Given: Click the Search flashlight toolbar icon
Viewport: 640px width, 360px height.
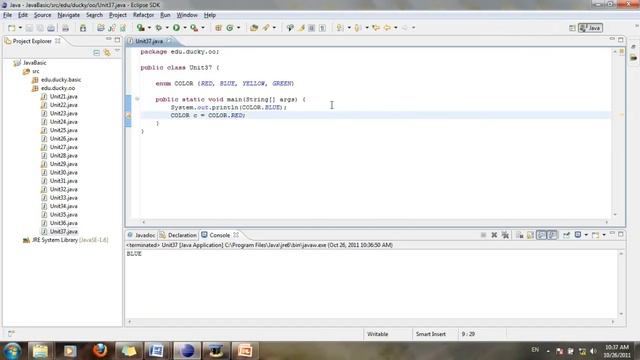Looking at the screenshot, I should click(x=266, y=28).
